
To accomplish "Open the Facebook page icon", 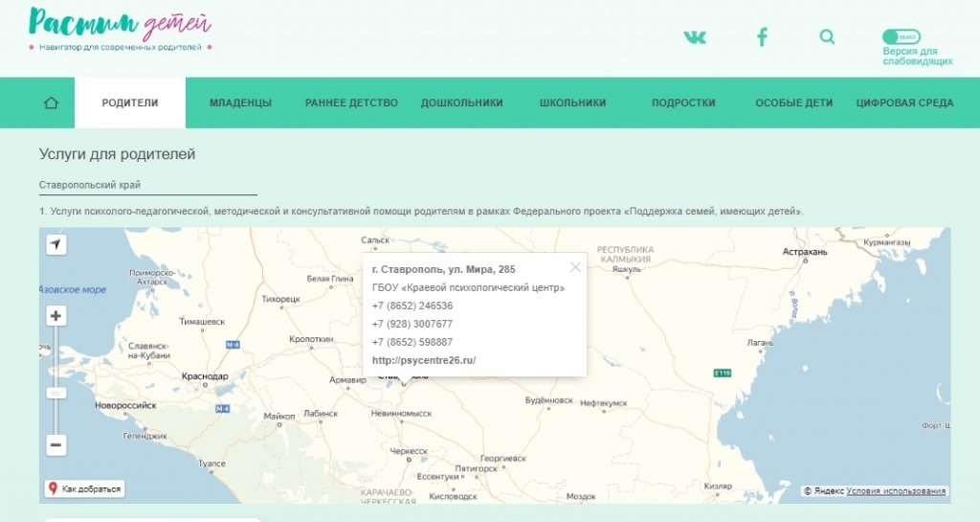I will [762, 37].
